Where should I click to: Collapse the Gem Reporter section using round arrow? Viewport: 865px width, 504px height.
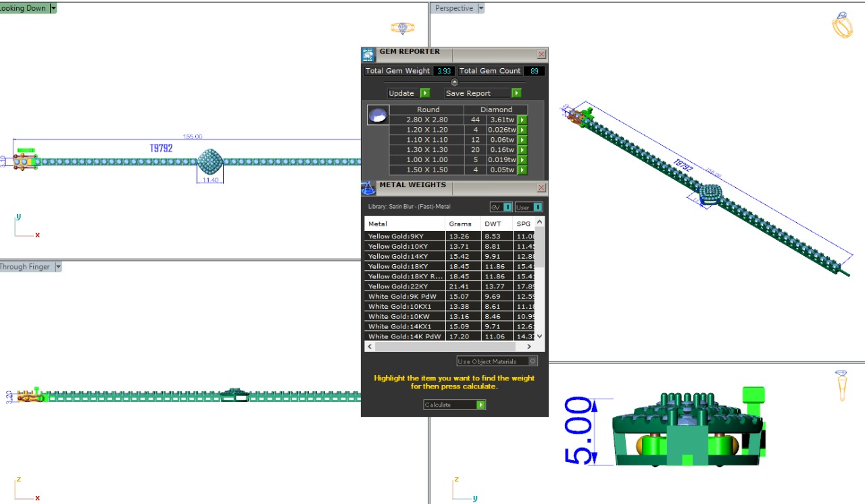(x=454, y=82)
